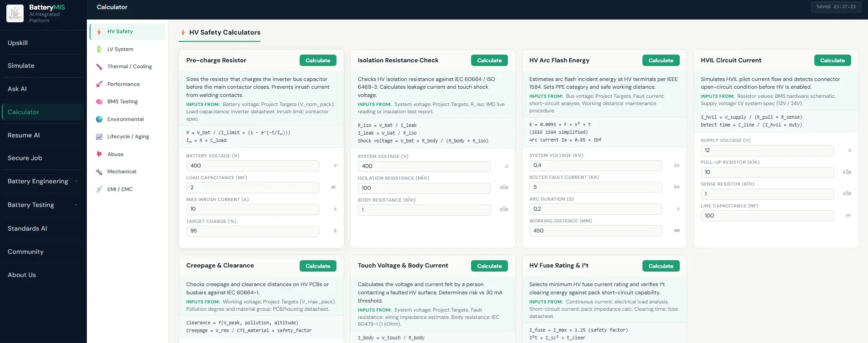Calculate the Pre-charge Resistor

[318, 61]
